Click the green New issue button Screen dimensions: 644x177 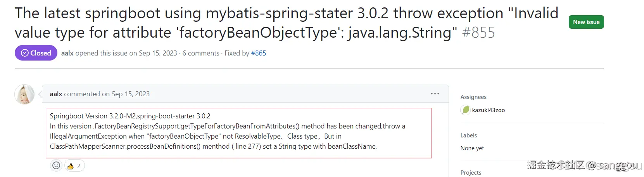tap(586, 22)
